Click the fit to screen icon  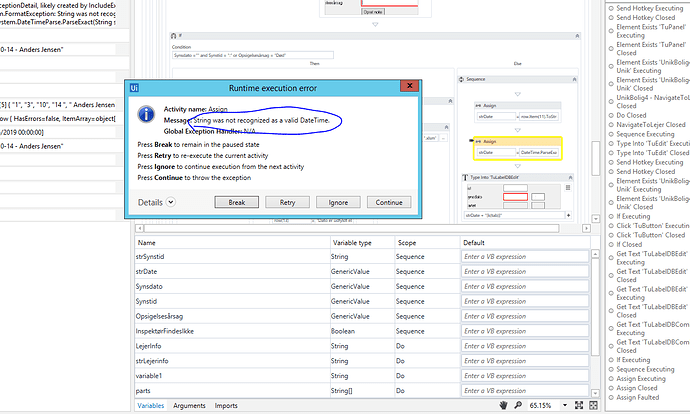click(x=579, y=405)
